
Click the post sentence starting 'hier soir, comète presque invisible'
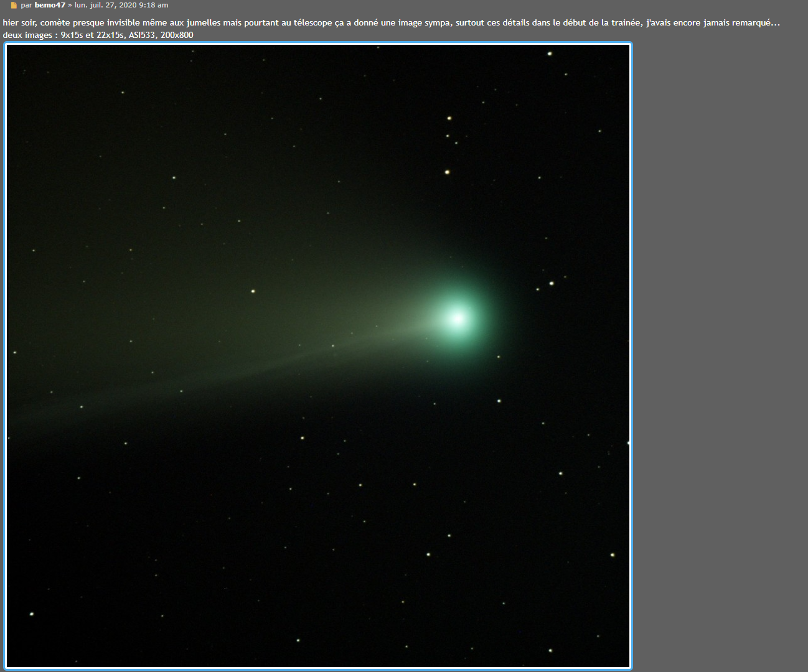click(391, 23)
